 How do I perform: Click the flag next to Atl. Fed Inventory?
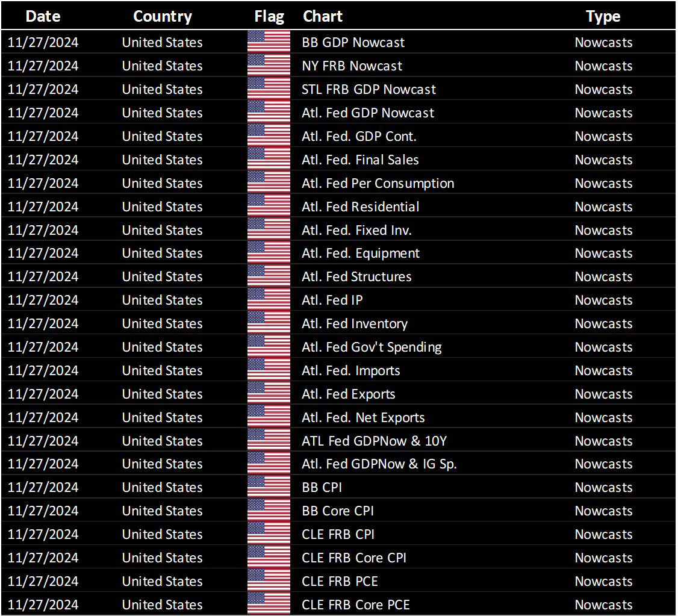click(269, 323)
